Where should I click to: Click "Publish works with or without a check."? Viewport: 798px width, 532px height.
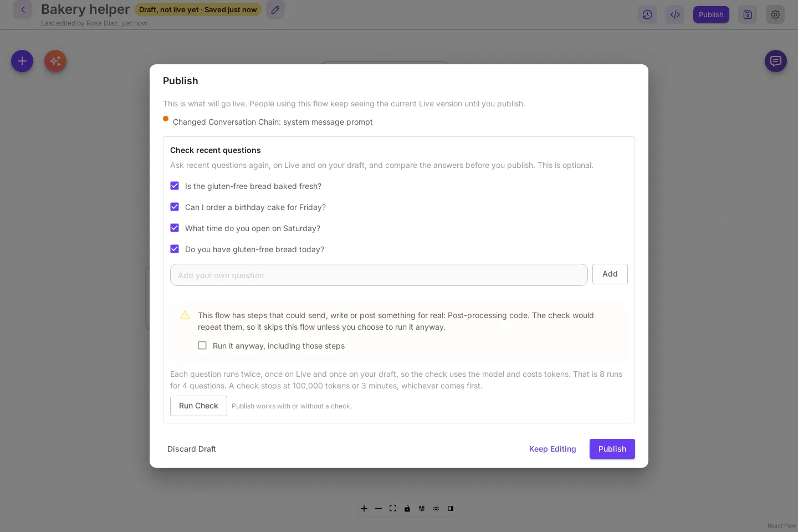click(x=291, y=406)
